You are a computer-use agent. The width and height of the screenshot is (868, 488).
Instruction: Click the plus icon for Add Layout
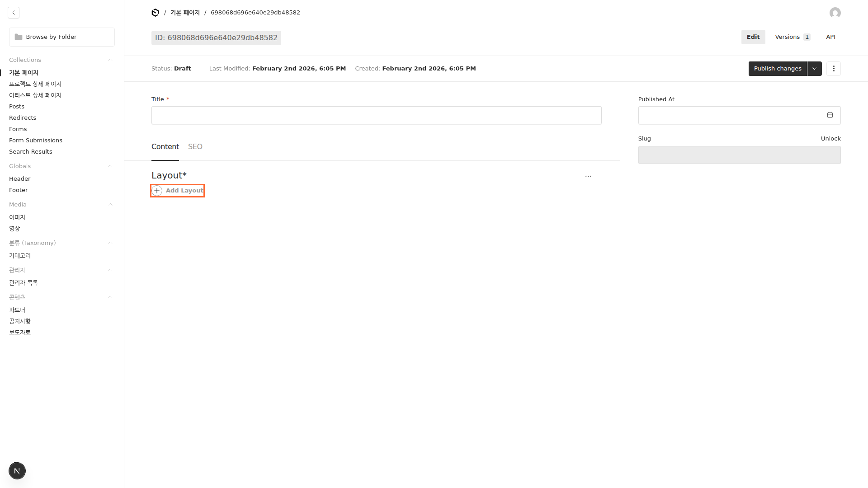[x=157, y=191]
